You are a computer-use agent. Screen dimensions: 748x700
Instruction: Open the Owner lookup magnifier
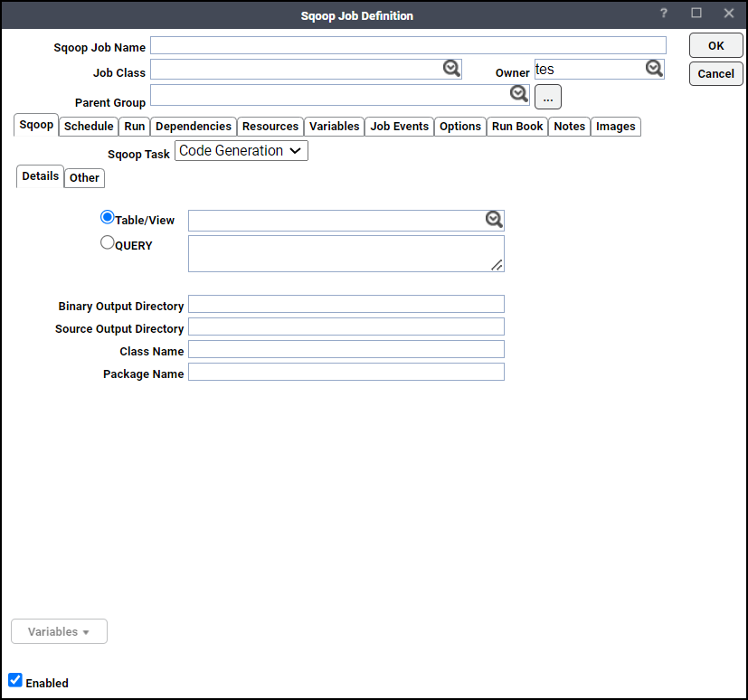tap(654, 69)
